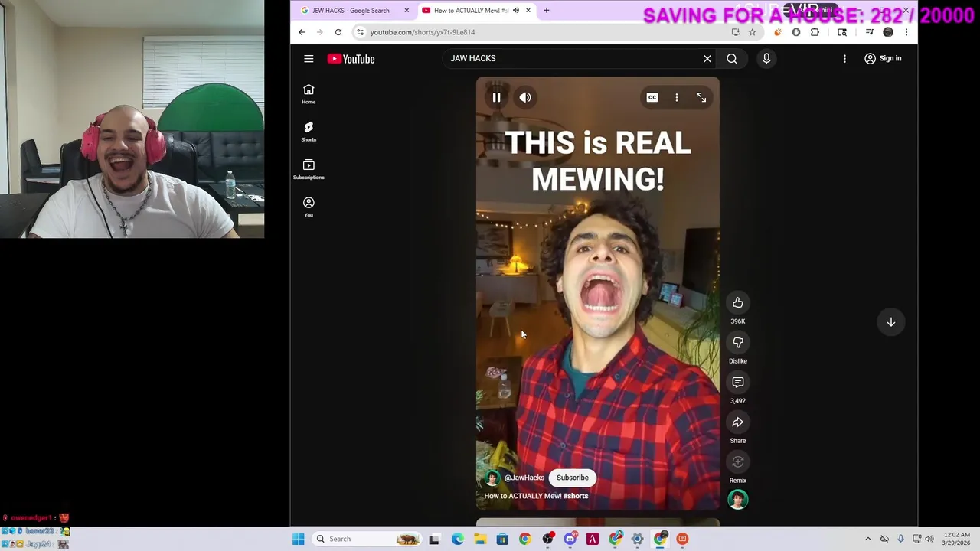Pause the playing Short video
Screen dimensions: 980x551
coord(496,97)
